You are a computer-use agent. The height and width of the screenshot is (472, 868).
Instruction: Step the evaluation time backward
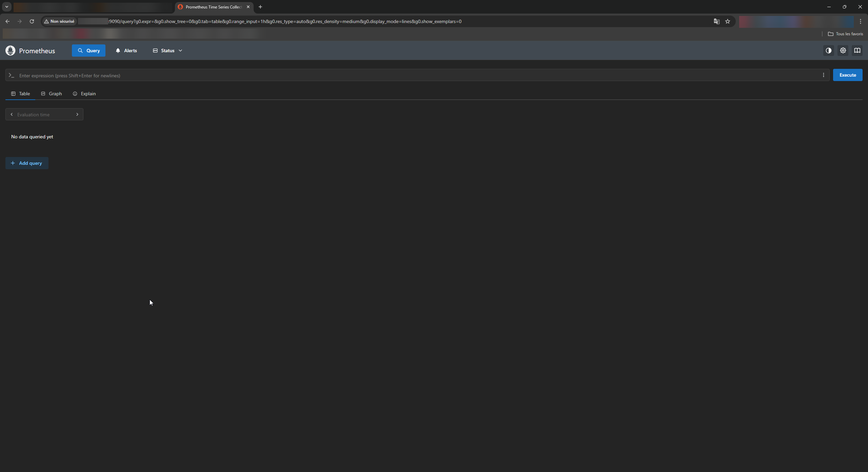coord(12,114)
